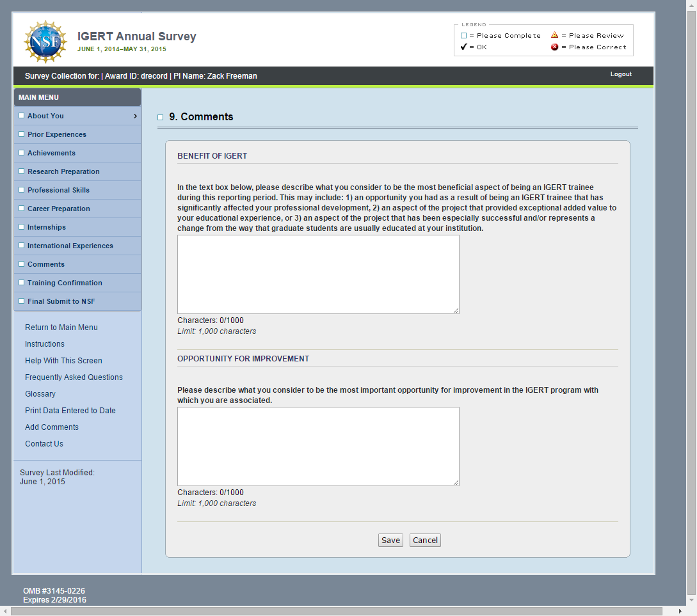This screenshot has width=697, height=616.
Task: Open the Instructions link
Action: coord(44,344)
